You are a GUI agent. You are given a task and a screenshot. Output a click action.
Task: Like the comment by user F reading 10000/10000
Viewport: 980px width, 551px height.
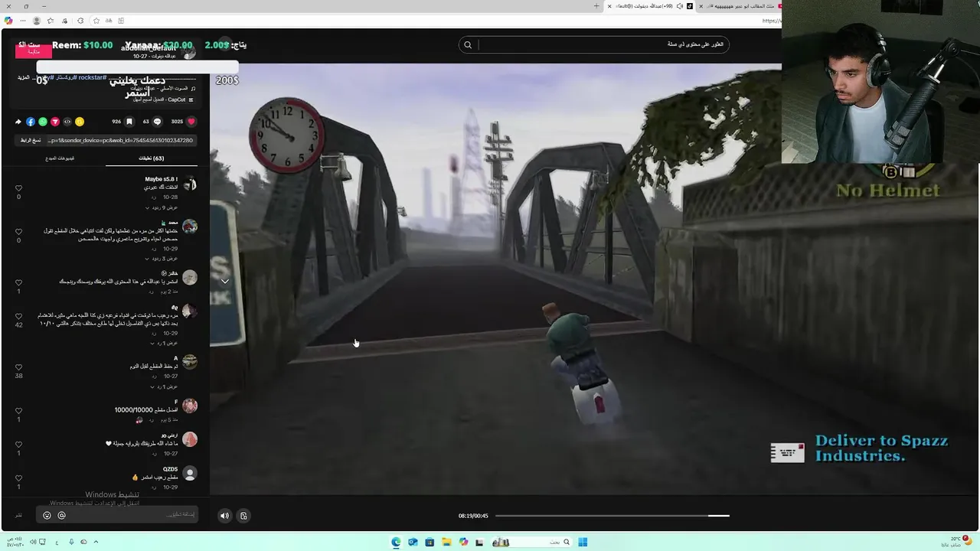click(19, 411)
